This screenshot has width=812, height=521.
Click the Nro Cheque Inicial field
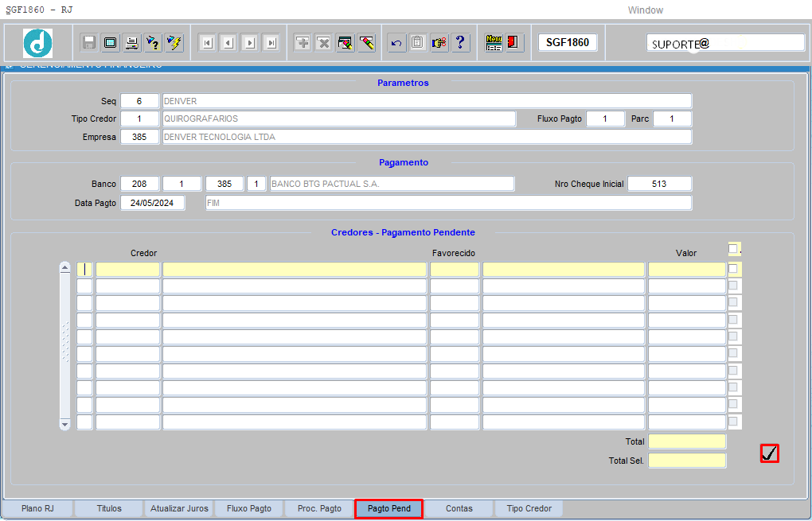[659, 184]
